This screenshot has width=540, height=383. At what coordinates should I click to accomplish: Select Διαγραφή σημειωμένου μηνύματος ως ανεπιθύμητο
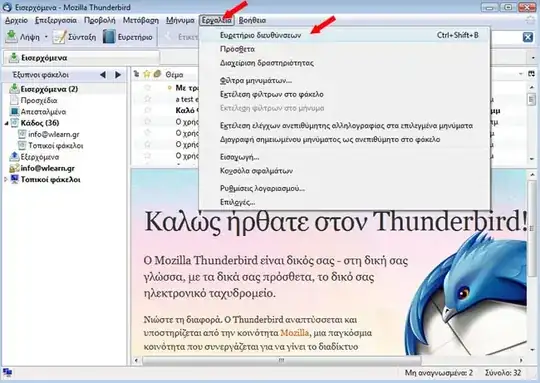click(x=344, y=139)
